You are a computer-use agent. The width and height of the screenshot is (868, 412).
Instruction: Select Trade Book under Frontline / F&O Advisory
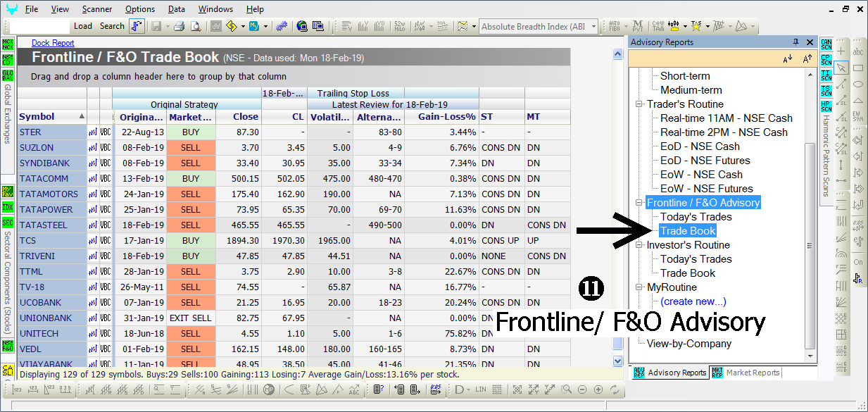tap(688, 231)
